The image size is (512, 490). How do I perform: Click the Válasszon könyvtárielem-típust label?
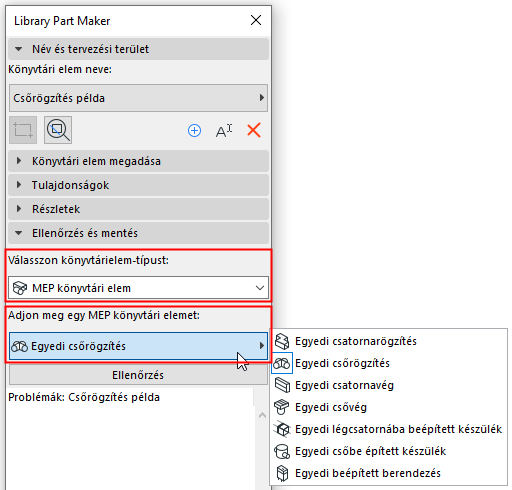click(89, 260)
